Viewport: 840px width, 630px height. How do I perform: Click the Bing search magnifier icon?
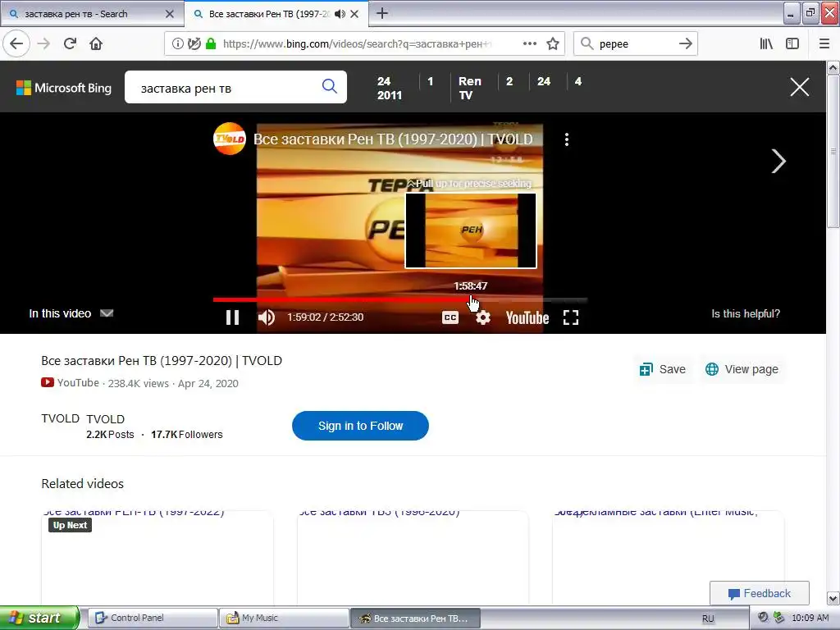point(330,86)
